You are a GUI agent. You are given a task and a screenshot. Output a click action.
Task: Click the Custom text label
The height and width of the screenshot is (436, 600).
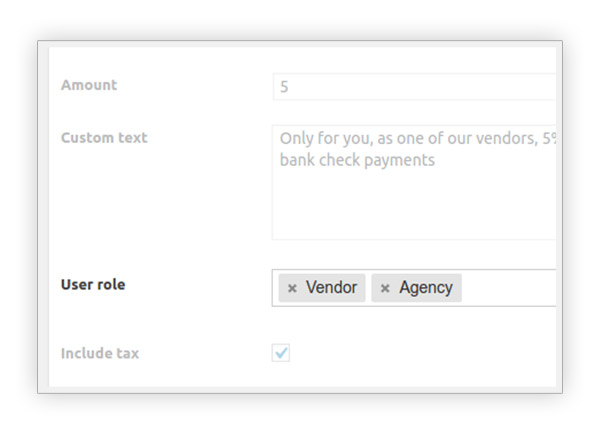pos(104,137)
